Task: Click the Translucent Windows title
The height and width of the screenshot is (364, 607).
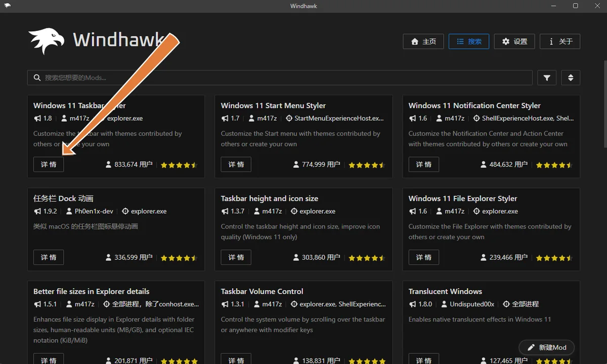Action: point(445,291)
